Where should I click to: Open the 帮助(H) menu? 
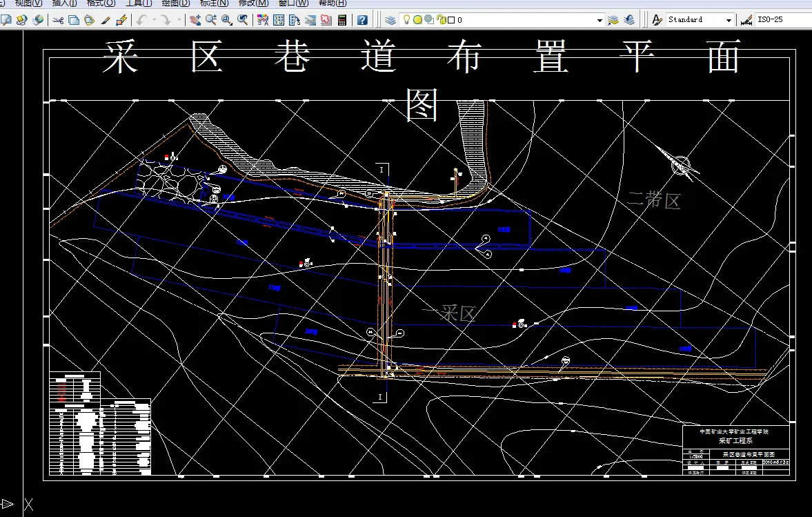point(333,3)
